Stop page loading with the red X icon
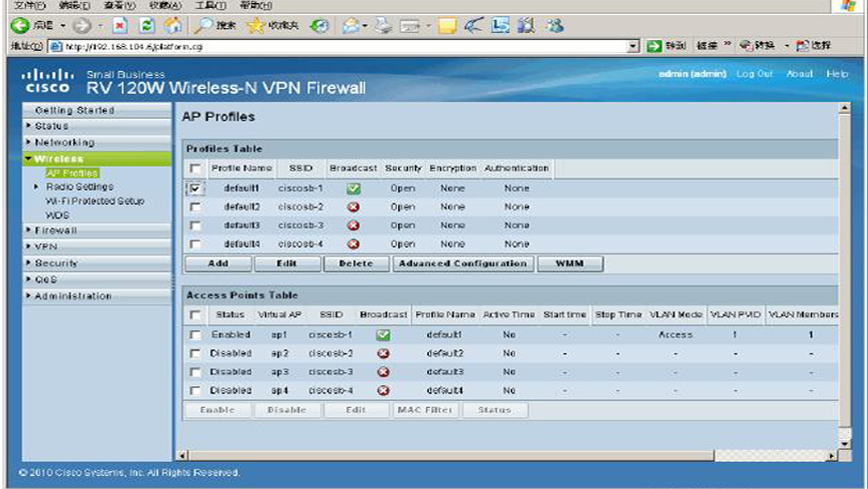 [x=120, y=26]
